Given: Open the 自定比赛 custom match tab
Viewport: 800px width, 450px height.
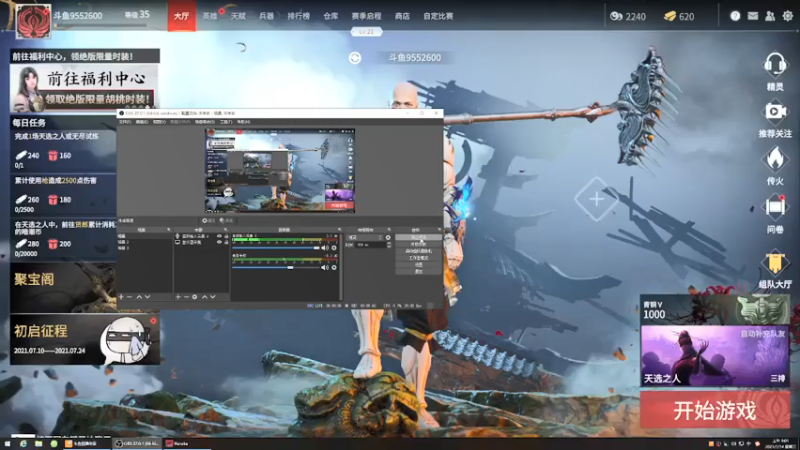Looking at the screenshot, I should tap(438, 16).
